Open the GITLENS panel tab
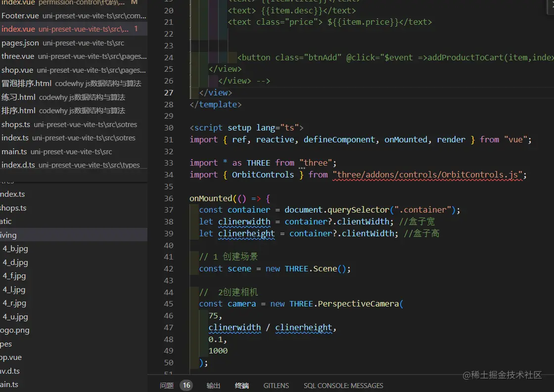 pos(276,386)
